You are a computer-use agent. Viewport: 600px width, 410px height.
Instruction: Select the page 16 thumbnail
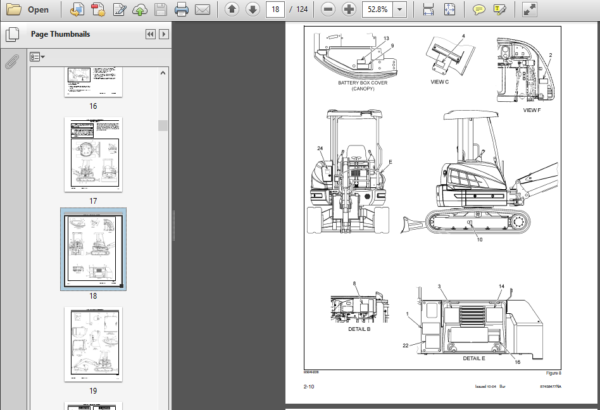[x=93, y=82]
